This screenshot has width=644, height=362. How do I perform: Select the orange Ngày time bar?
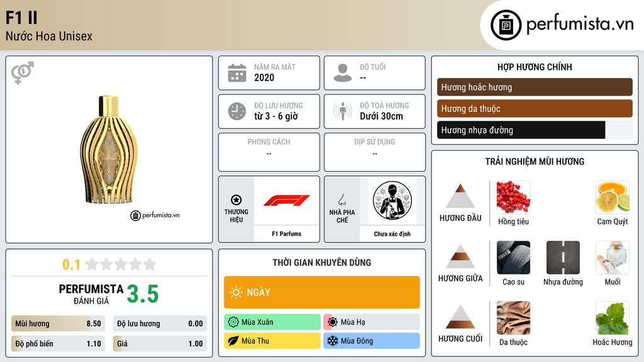pos(322,292)
